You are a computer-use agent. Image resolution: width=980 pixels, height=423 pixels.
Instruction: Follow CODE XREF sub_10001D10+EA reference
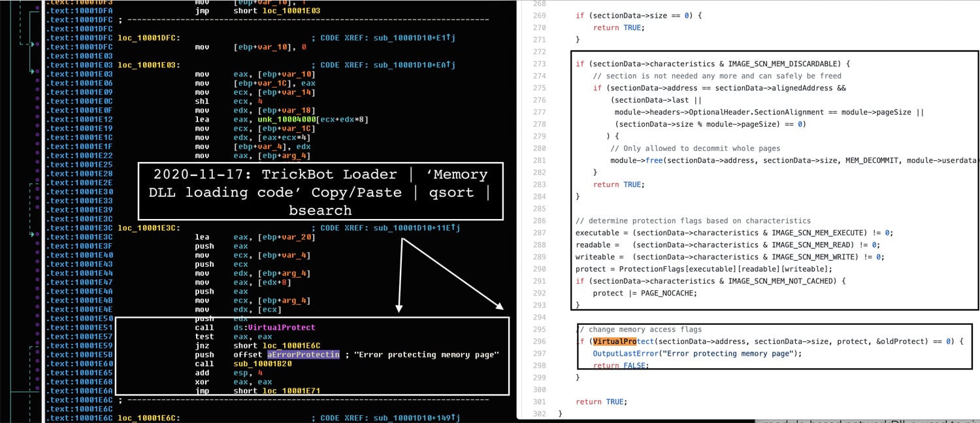coord(384,65)
